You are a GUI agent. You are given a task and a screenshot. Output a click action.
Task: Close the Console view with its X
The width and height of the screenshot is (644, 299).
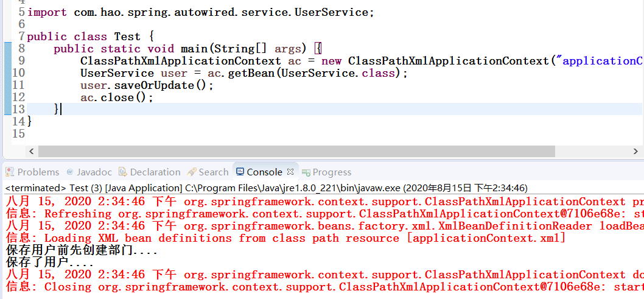pyautogui.click(x=290, y=171)
